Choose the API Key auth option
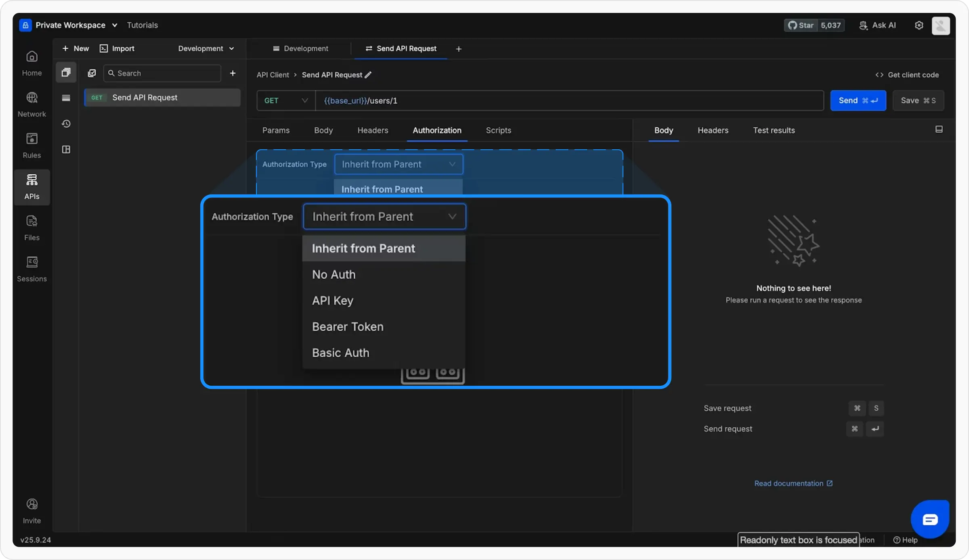 point(333,301)
